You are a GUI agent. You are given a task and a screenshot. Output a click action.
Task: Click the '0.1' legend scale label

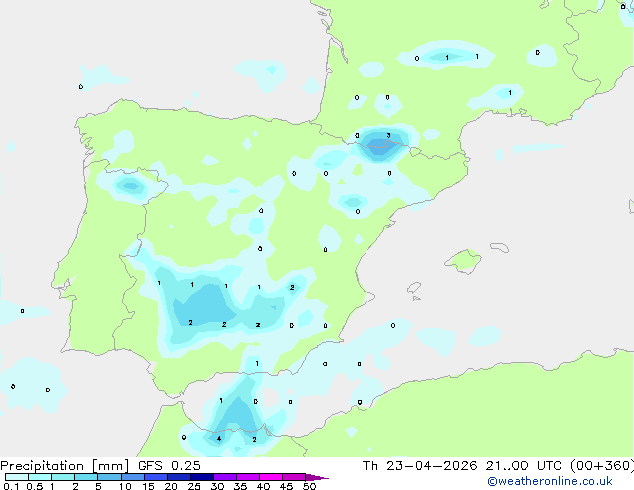pyautogui.click(x=11, y=486)
